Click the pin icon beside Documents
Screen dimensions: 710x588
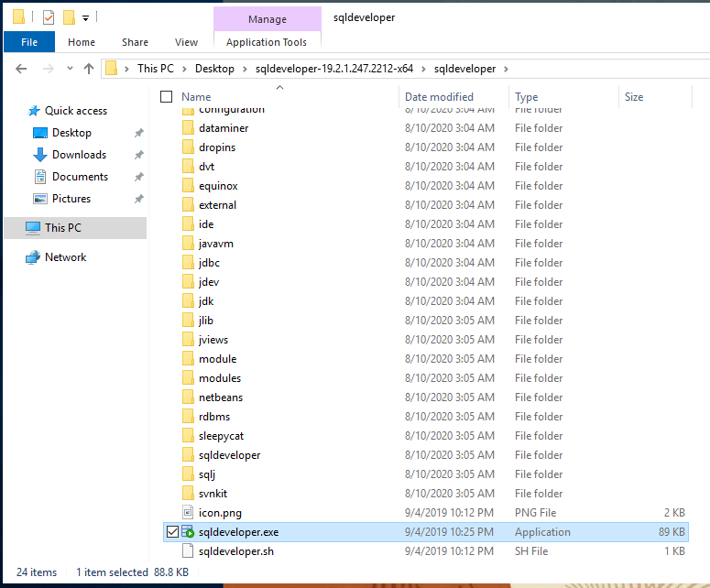139,177
